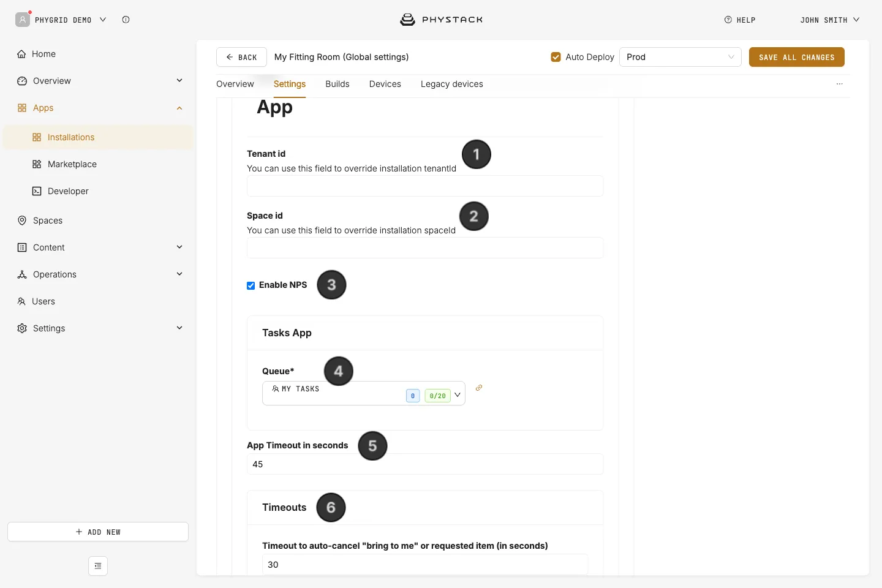This screenshot has width=882, height=588.
Task: Open the link icon beside Queue
Action: [x=479, y=388]
